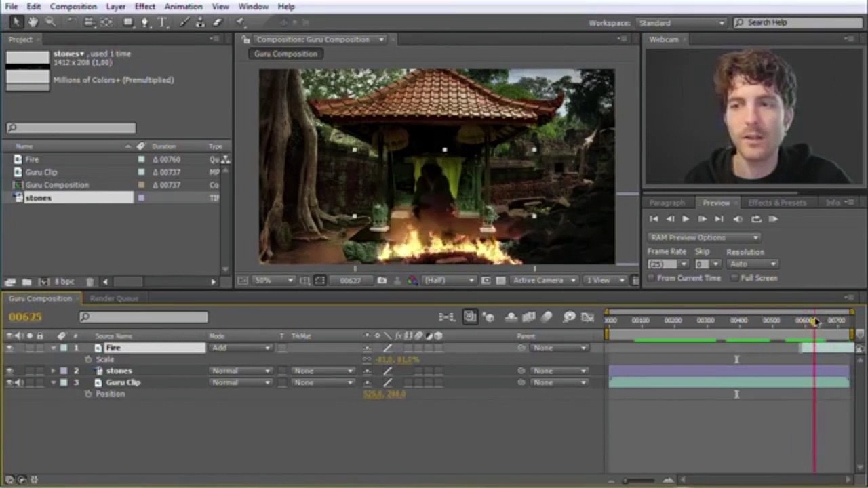Collapse the Fire layer properties
The image size is (868, 488).
53,348
